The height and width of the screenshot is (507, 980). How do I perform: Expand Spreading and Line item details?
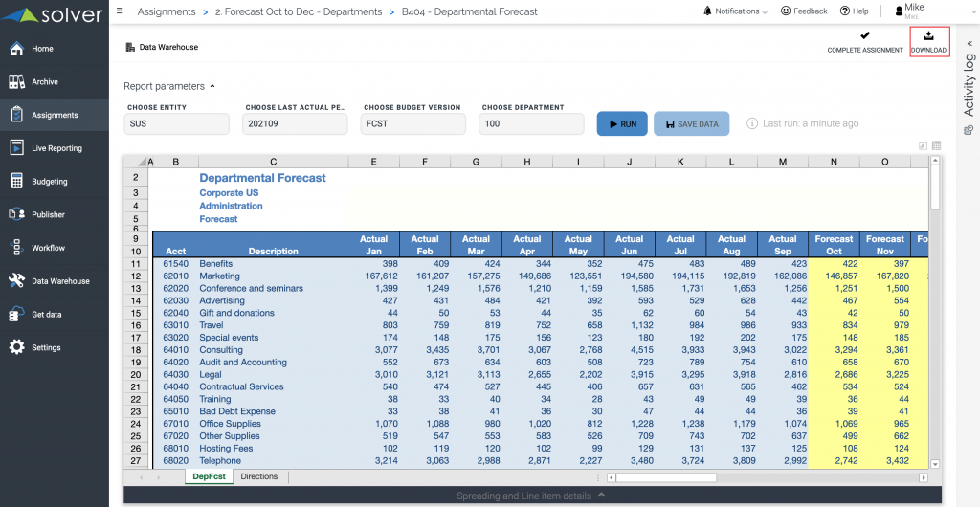(530, 496)
